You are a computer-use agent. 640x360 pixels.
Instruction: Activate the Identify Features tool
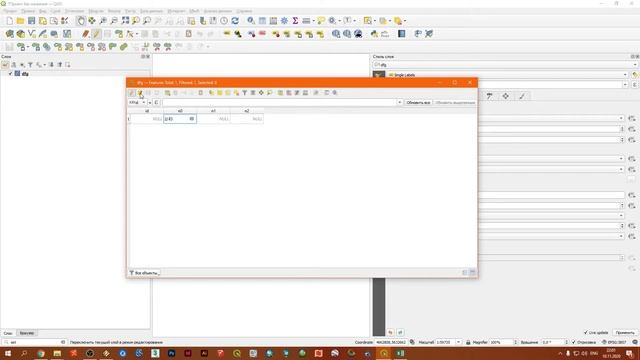(251, 20)
